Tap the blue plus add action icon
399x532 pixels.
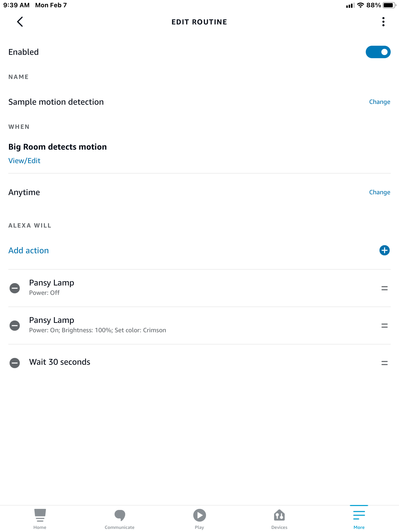coord(384,250)
